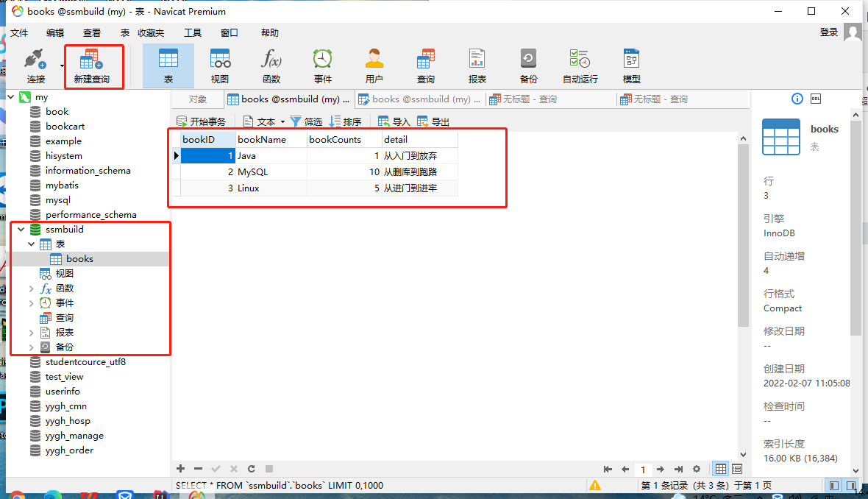Toggle the left navigation pane
Viewport: 868px width, 499px height.
point(833,486)
